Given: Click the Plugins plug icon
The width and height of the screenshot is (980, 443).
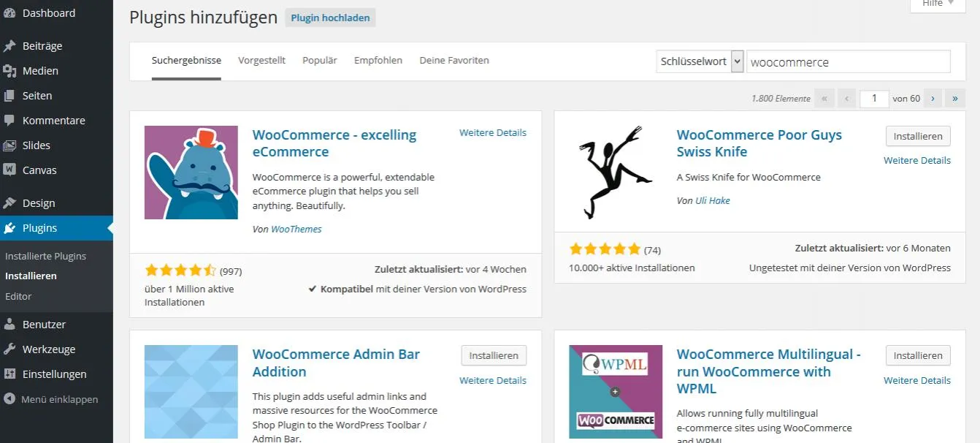Looking at the screenshot, I should tap(9, 228).
